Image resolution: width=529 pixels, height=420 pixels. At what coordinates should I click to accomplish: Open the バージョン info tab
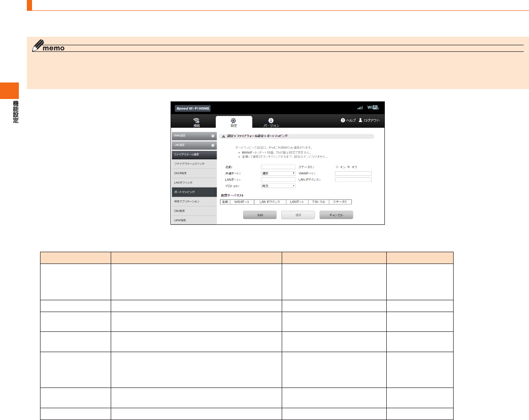click(x=271, y=123)
